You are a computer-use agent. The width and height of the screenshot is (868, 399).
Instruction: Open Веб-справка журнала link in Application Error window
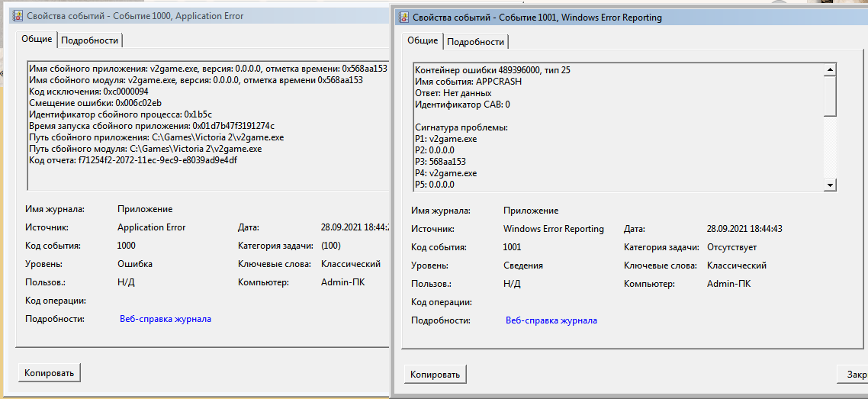coord(166,319)
